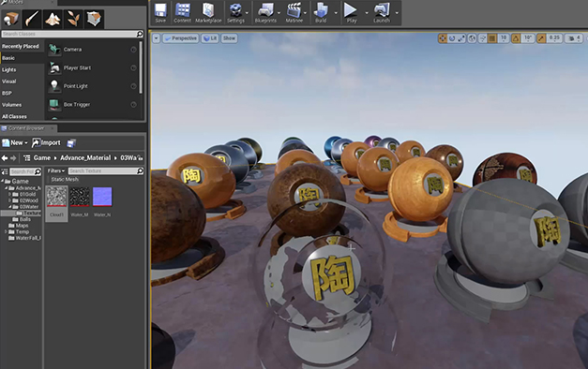Select the Geometry Editing mode icon

tap(94, 19)
